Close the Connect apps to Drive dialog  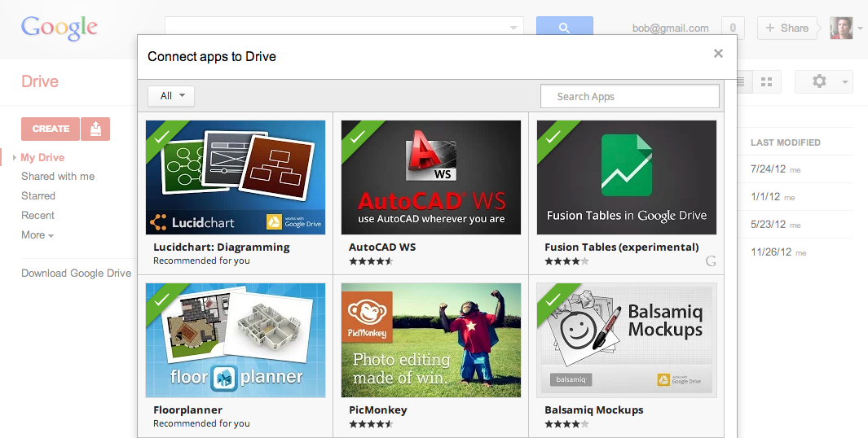718,54
